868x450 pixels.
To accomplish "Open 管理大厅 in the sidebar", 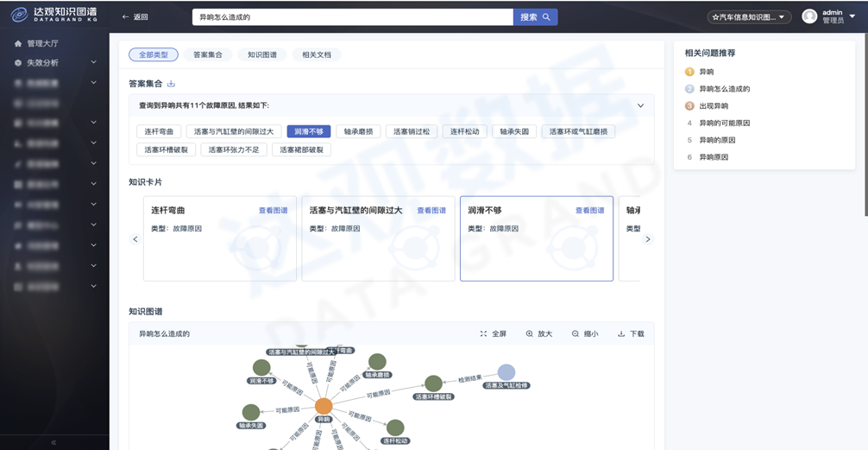I will (x=43, y=43).
